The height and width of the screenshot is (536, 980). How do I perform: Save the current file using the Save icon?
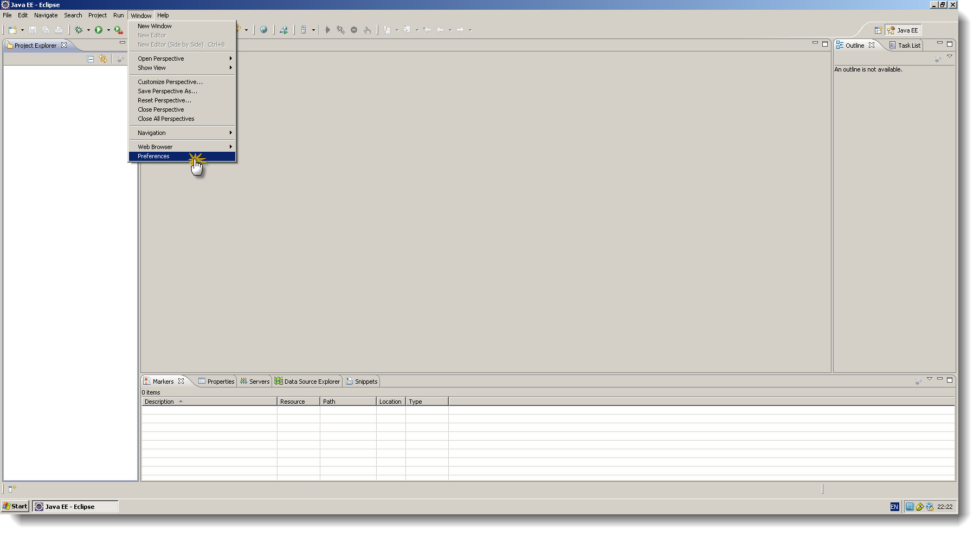click(33, 30)
